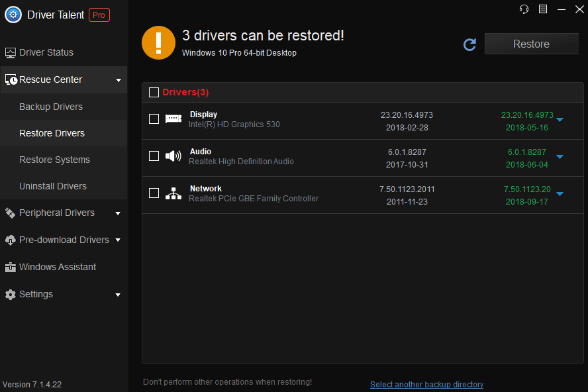Click Realtek PCIe GBE Family Controller text
This screenshot has width=588, height=392.
(254, 199)
